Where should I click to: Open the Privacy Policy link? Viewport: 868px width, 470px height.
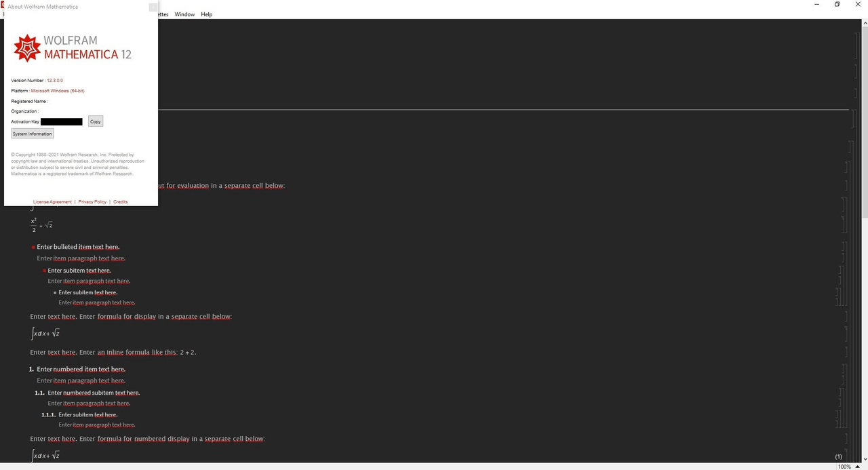92,201
